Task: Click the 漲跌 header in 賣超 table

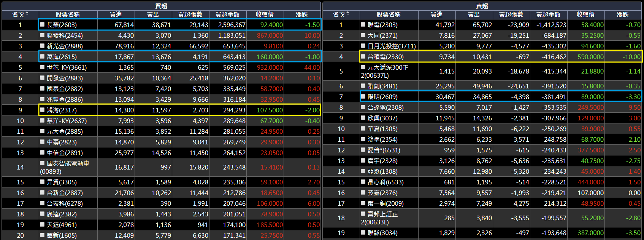Action: tap(623, 14)
